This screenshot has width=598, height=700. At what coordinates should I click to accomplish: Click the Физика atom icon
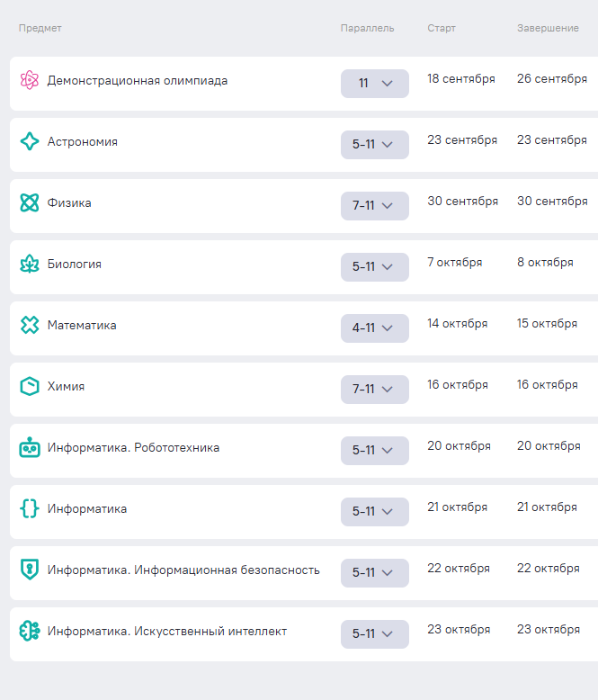[30, 203]
